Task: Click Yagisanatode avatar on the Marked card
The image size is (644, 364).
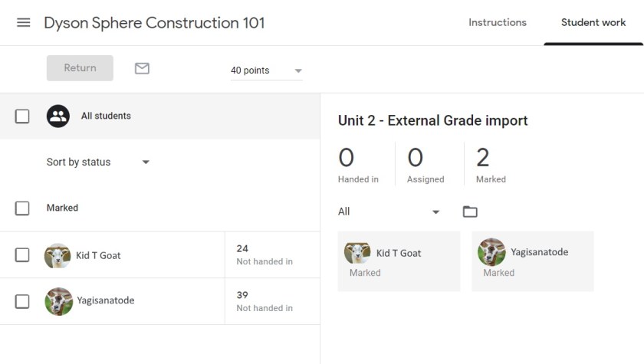Action: pyautogui.click(x=491, y=252)
